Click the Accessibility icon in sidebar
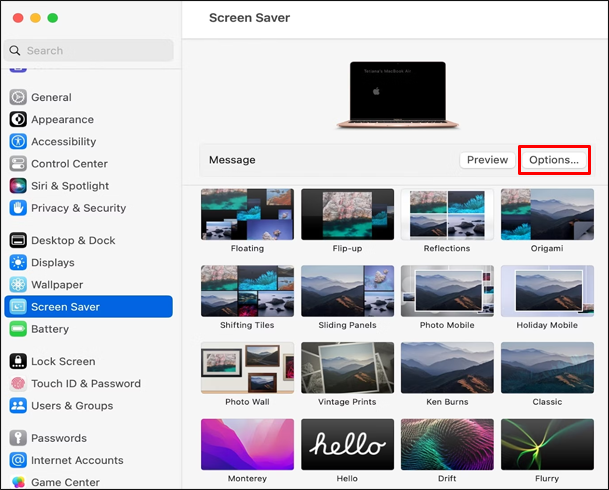This screenshot has height=490, width=609. (18, 141)
